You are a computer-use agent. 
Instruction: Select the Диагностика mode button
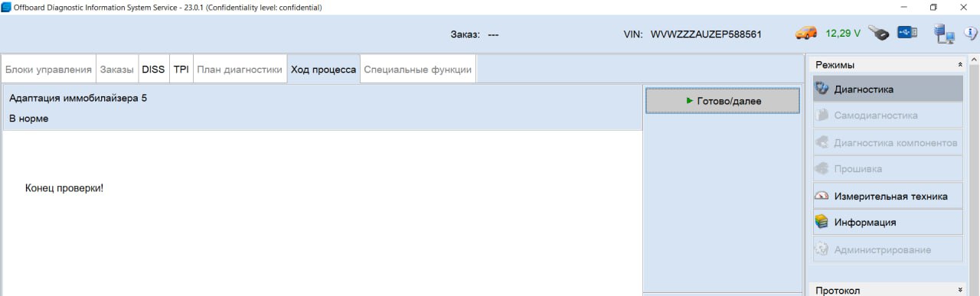pos(887,89)
